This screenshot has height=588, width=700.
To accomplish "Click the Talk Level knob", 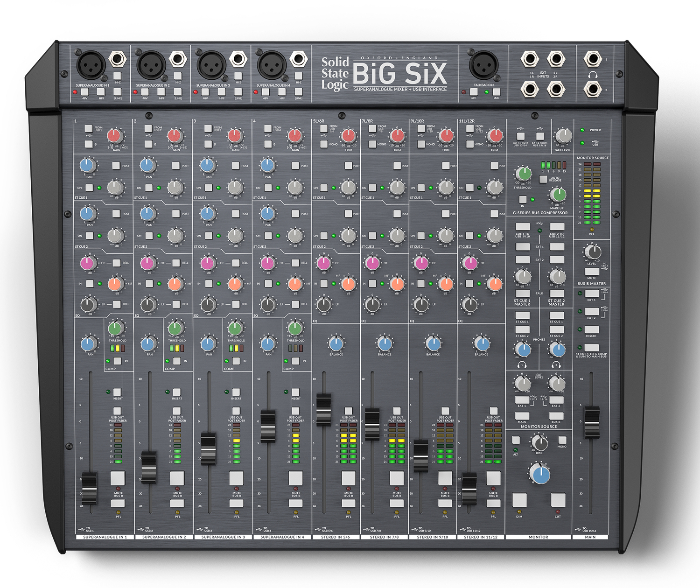I will pyautogui.click(x=564, y=136).
